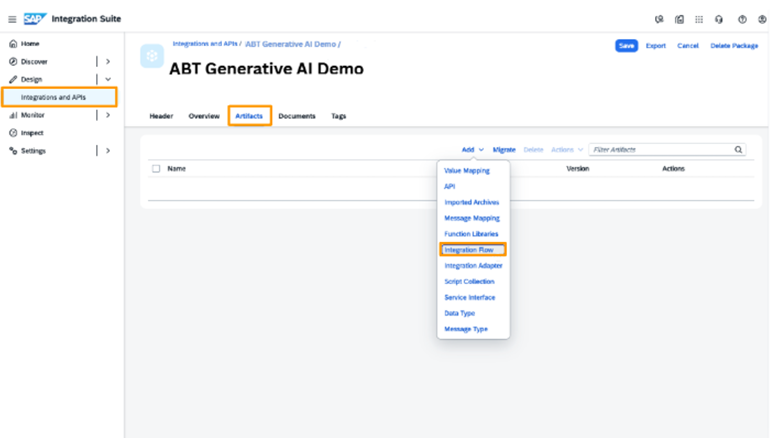The height and width of the screenshot is (440, 774).
Task: Click the Discover compass icon
Action: click(13, 62)
